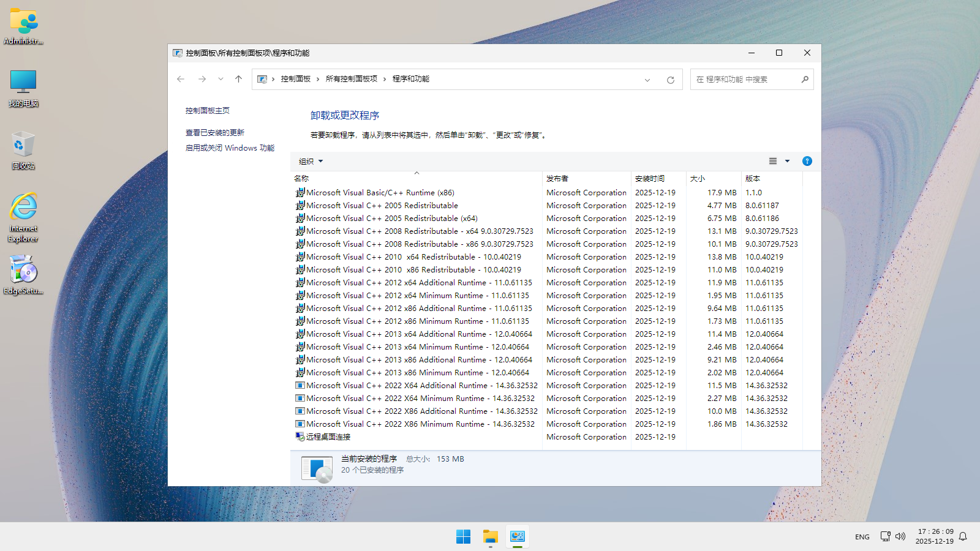This screenshot has width=980, height=551.
Task: Sort by 名称 column header
Action: [x=417, y=179]
